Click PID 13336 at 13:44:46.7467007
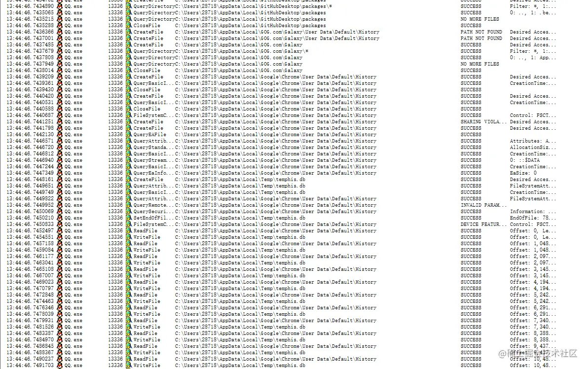The image size is (588, 369). coord(115,276)
